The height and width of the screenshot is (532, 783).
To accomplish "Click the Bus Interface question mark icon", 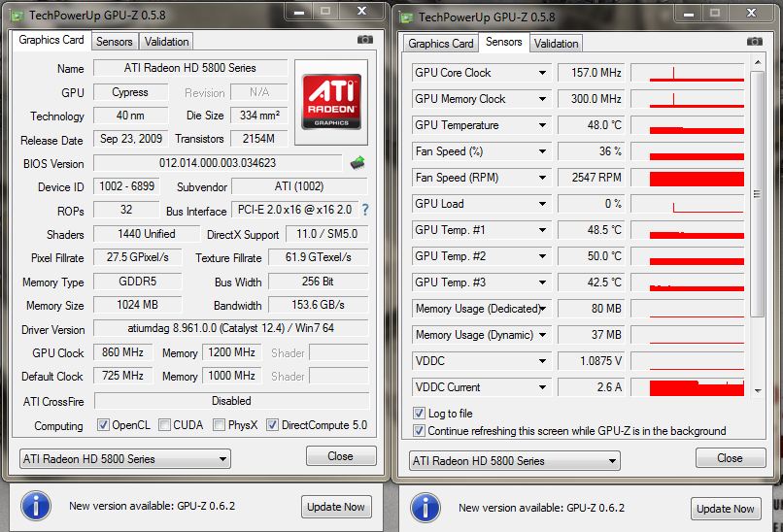I will pos(365,210).
